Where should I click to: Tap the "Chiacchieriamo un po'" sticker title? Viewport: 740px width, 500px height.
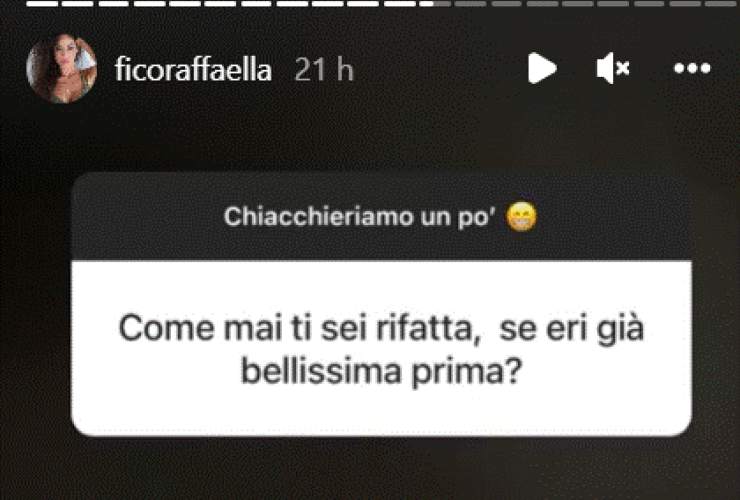tap(361, 217)
